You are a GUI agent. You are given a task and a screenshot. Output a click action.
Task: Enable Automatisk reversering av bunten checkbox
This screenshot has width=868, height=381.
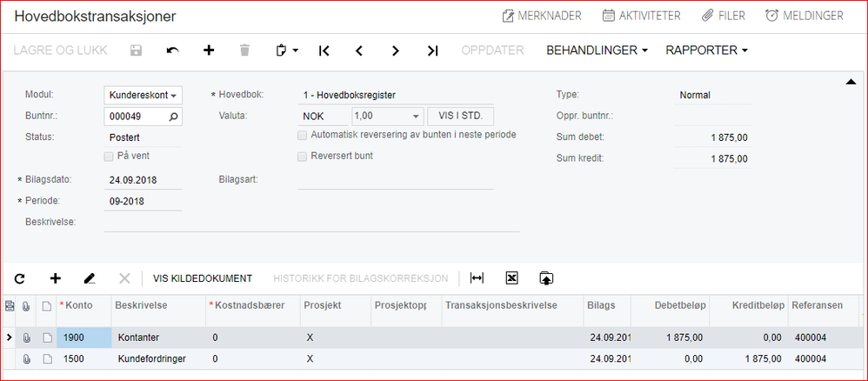tap(303, 135)
